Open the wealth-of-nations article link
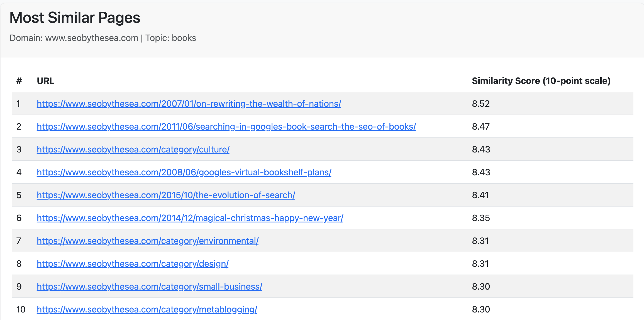 (189, 104)
